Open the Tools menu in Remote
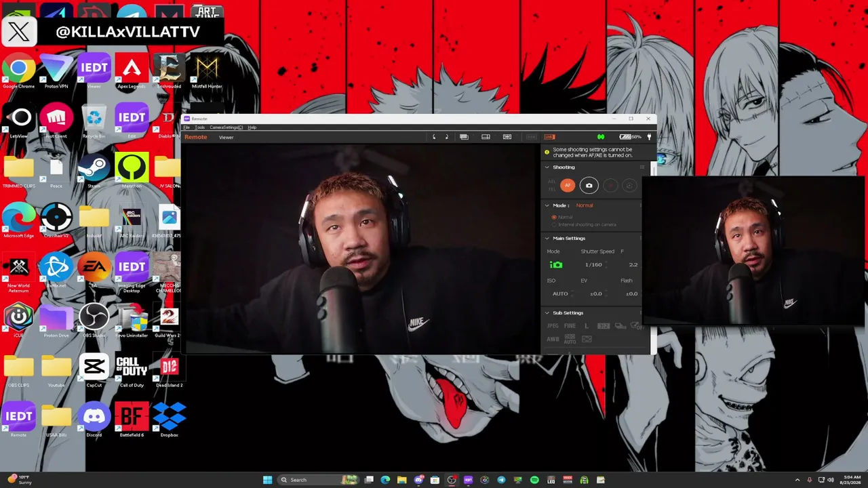Screen dimensions: 868x488 [200, 127]
